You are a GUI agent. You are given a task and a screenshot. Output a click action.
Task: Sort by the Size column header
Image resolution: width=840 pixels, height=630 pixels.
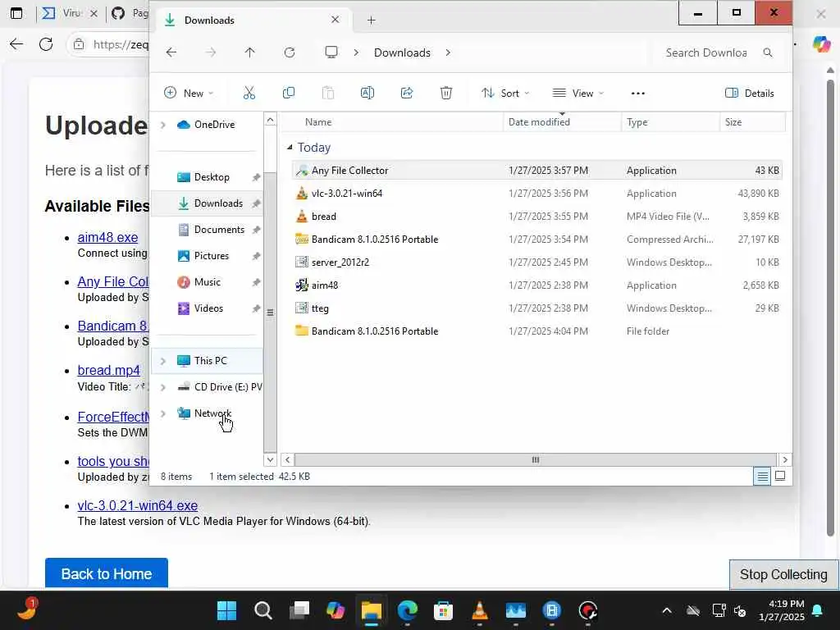click(752, 122)
